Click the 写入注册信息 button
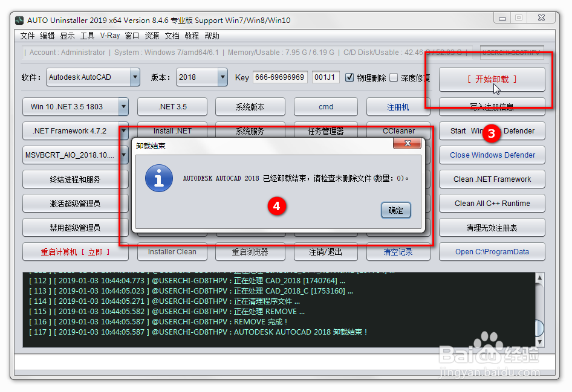Screen dimensions: 572x392 [492, 107]
